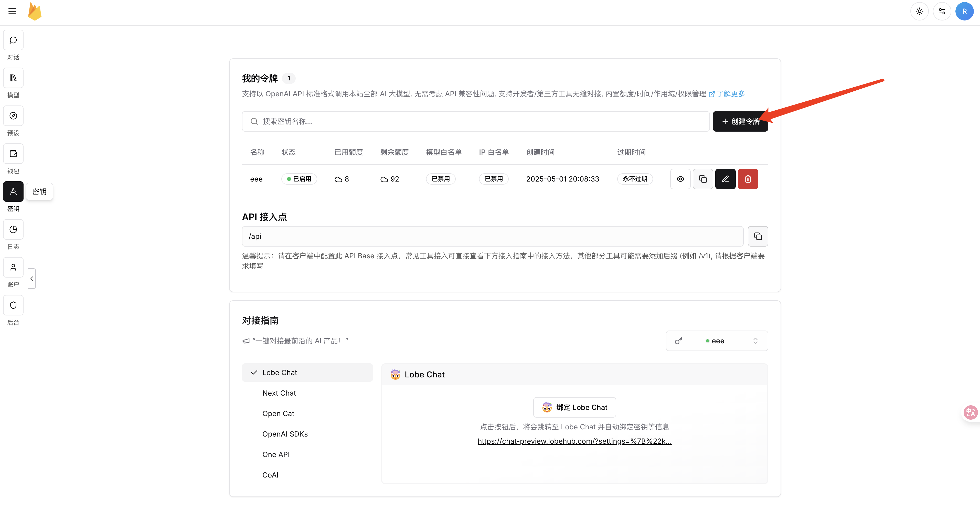Click the 创建令牌 create token button
Screen dimensions: 980x530
tap(740, 121)
